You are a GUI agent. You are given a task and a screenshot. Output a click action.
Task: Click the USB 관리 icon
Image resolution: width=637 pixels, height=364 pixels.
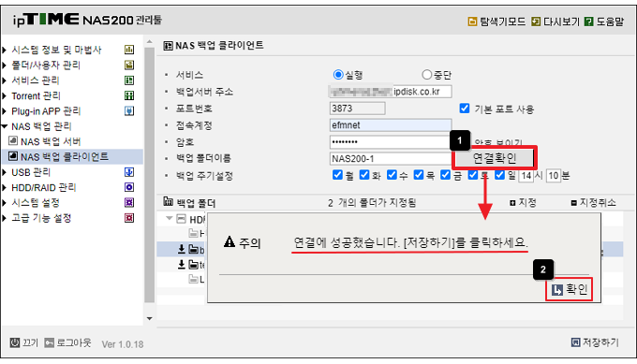pyautogui.click(x=129, y=172)
